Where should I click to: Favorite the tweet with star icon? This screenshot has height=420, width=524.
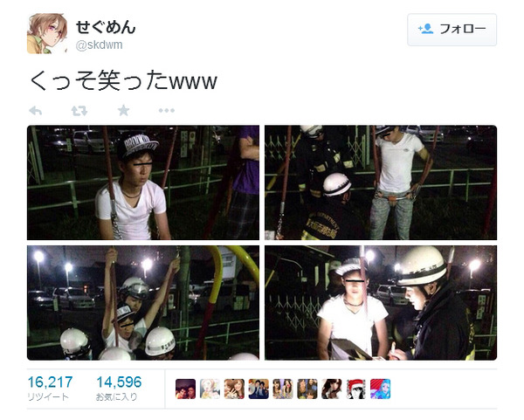123,110
